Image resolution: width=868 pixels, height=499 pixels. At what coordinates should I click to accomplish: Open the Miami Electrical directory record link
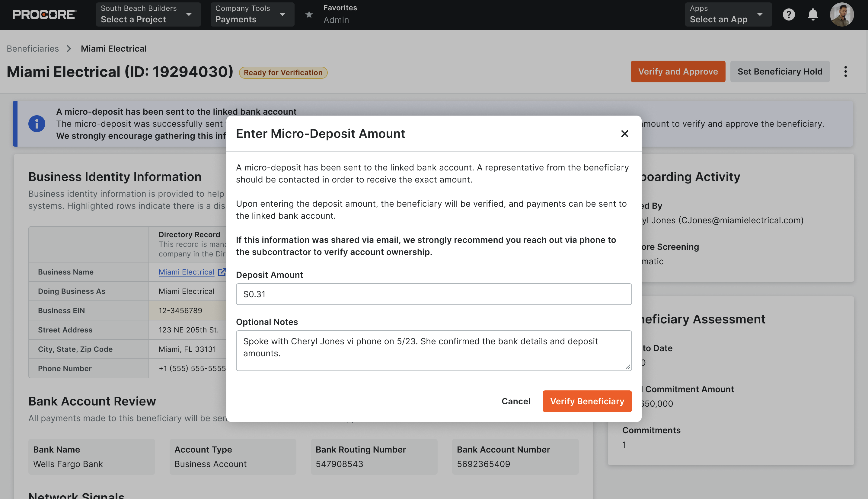click(187, 272)
